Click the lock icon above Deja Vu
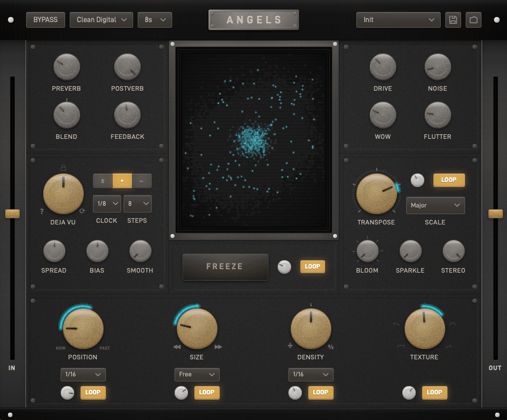Image resolution: width=507 pixels, height=420 pixels. [63, 168]
